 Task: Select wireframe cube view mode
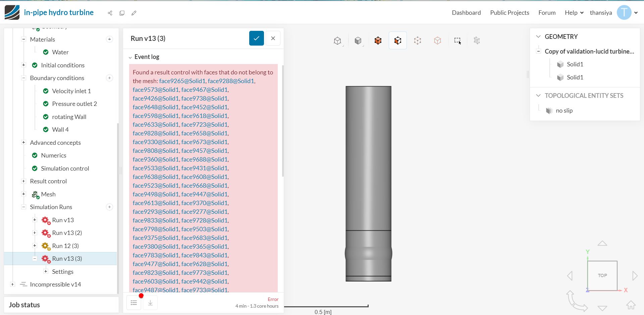click(x=338, y=41)
